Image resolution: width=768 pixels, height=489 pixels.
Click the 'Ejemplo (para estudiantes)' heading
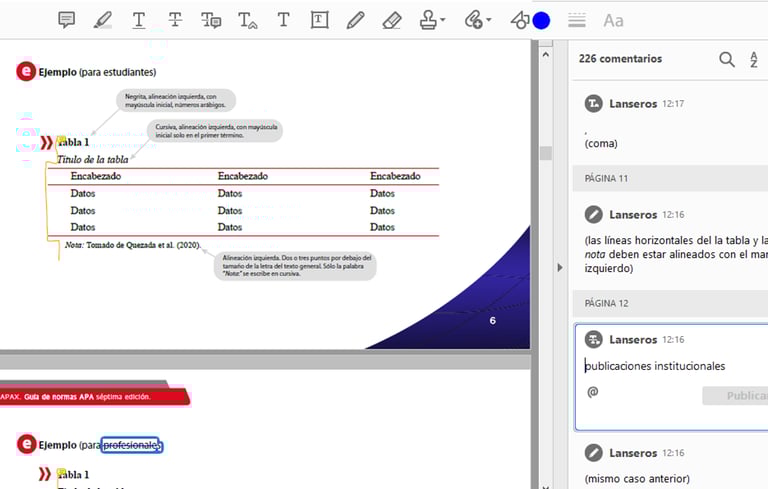click(97, 72)
